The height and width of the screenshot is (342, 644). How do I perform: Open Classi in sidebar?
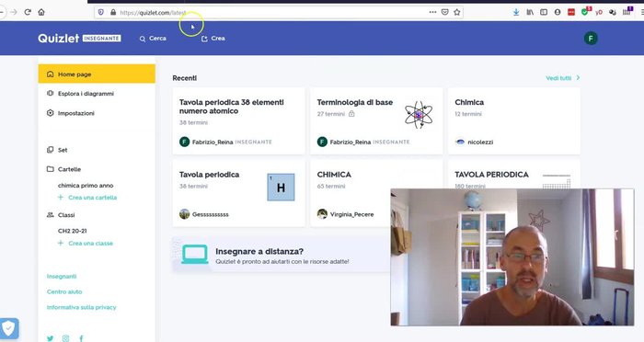click(x=66, y=215)
